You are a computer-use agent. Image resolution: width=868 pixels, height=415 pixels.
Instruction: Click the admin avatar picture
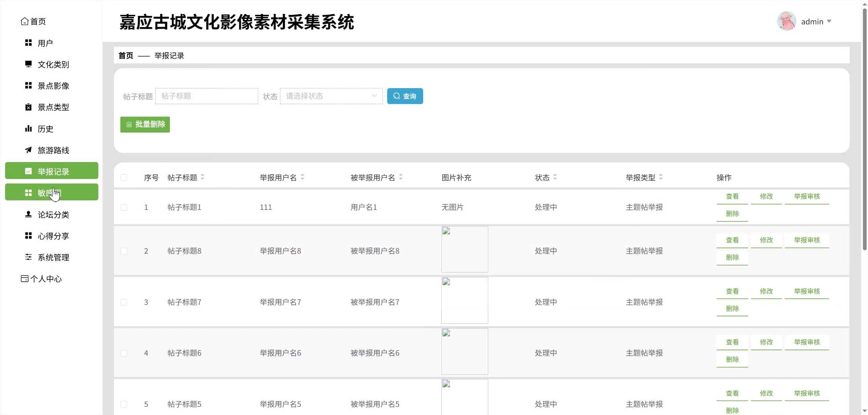(x=786, y=21)
